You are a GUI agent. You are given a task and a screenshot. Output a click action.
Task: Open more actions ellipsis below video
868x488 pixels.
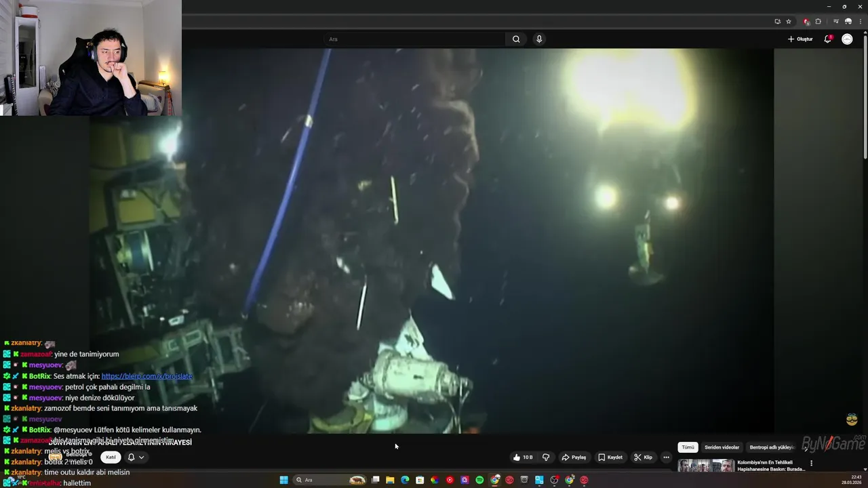tap(666, 457)
